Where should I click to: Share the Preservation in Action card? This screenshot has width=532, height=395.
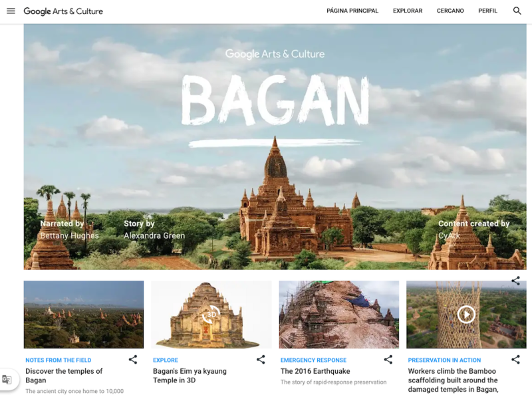[516, 360]
